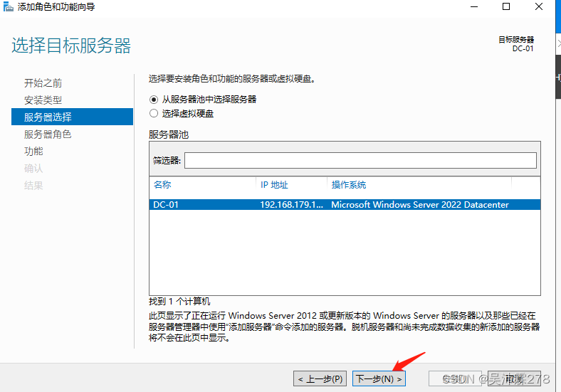
Task: Select the 选择虚拟硬盘 radio button
Action: point(154,113)
